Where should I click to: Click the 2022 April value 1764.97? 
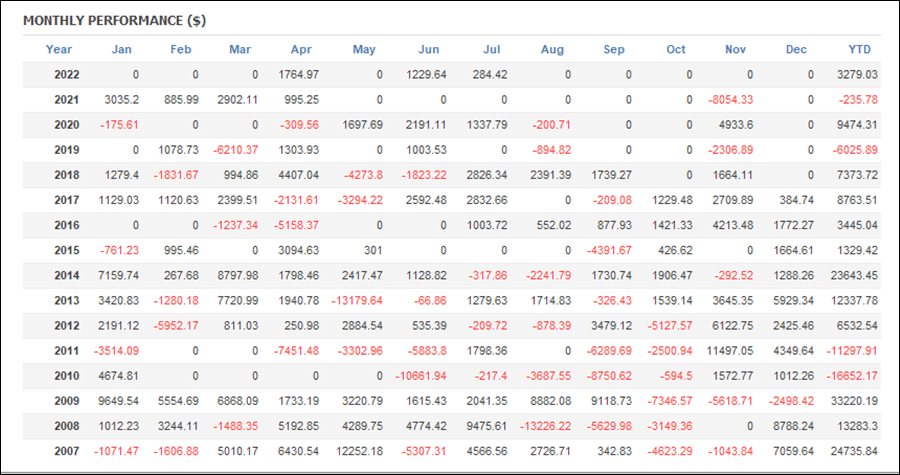298,75
